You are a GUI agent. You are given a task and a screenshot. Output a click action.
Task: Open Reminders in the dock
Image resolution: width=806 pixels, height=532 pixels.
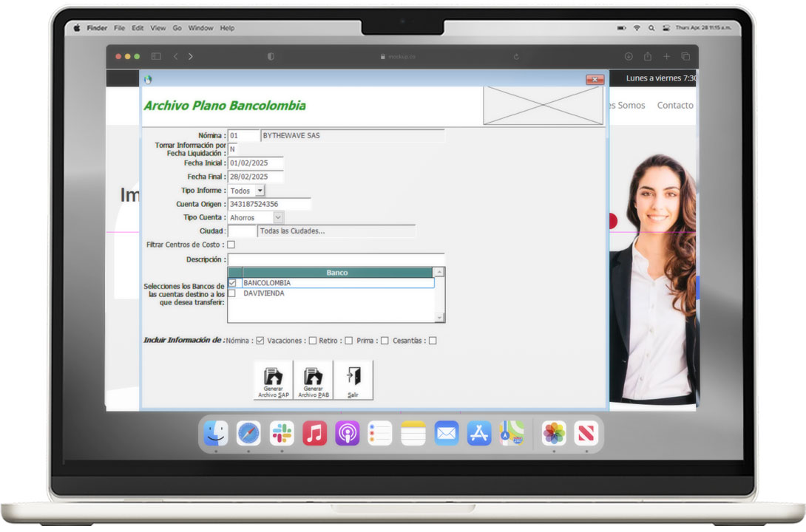tap(380, 434)
